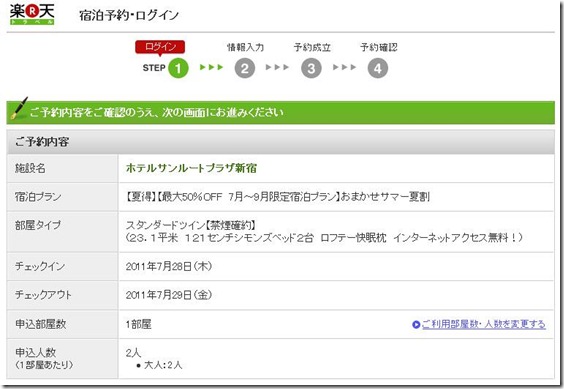This screenshot has width=564, height=389.
Task: Click the grey step 3 circle
Action: coord(311,68)
